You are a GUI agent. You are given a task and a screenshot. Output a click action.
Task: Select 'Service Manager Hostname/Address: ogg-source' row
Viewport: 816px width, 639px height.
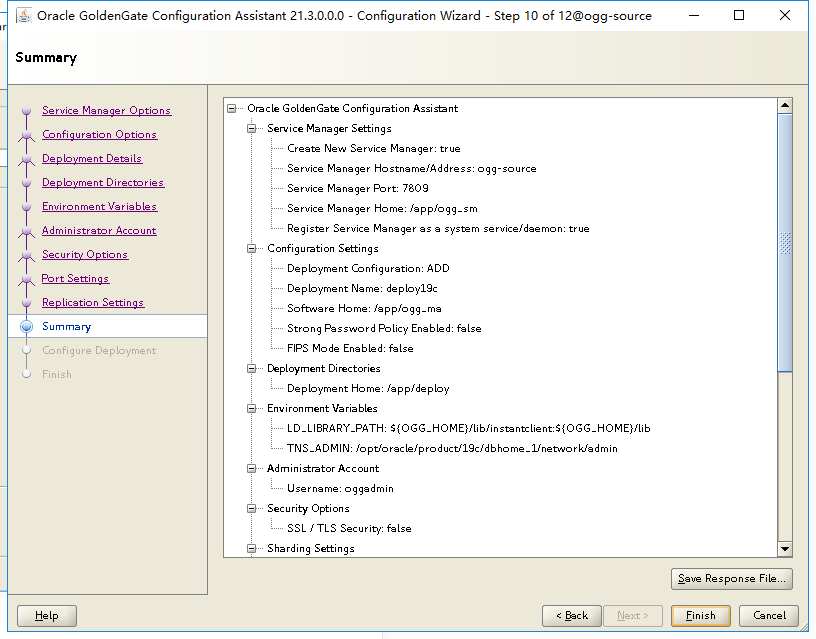412,169
